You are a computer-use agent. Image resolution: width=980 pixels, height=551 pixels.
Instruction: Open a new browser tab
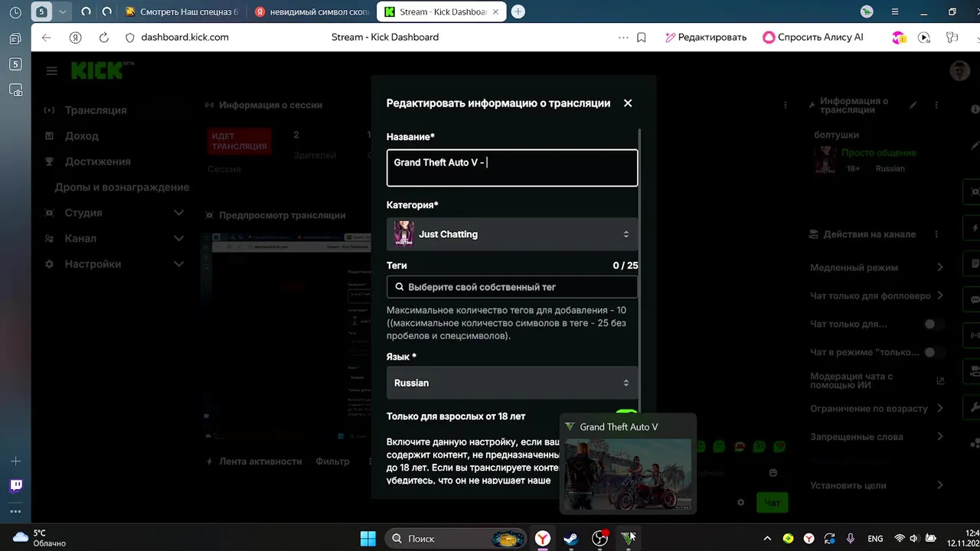[518, 11]
